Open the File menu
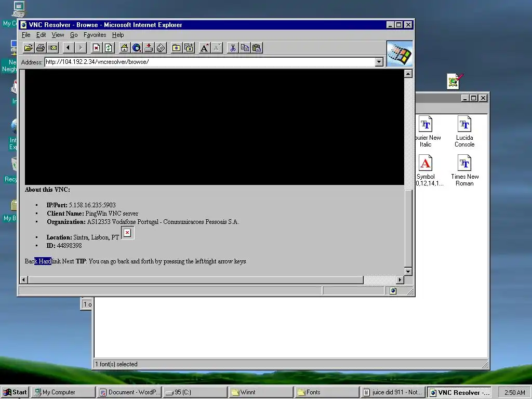532x399 pixels. [x=26, y=35]
